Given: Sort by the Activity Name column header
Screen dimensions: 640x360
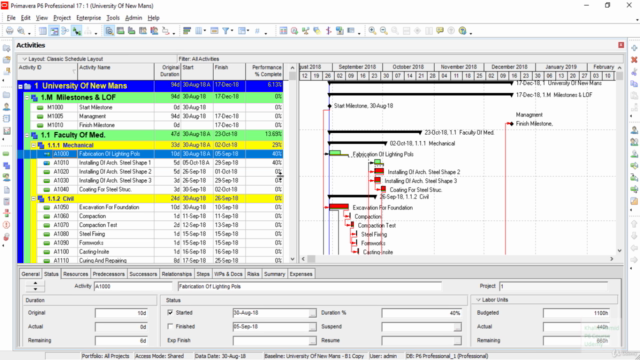Looking at the screenshot, I should 116,71.
